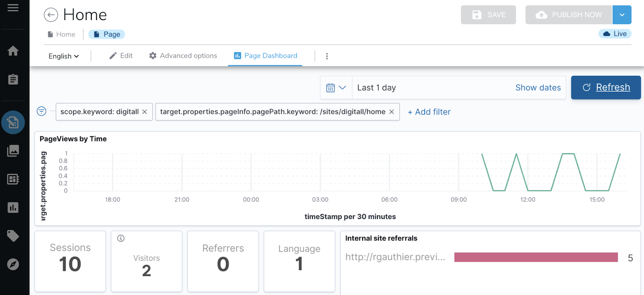Remove the pagePath keyword filter
Screen dimensions: 644x295
pyautogui.click(x=392, y=112)
